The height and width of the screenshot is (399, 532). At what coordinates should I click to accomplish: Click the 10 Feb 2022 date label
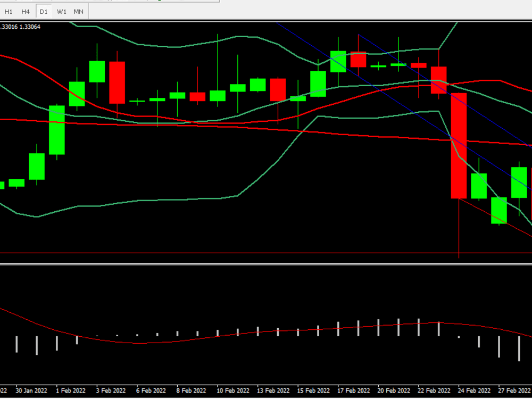pos(233,390)
